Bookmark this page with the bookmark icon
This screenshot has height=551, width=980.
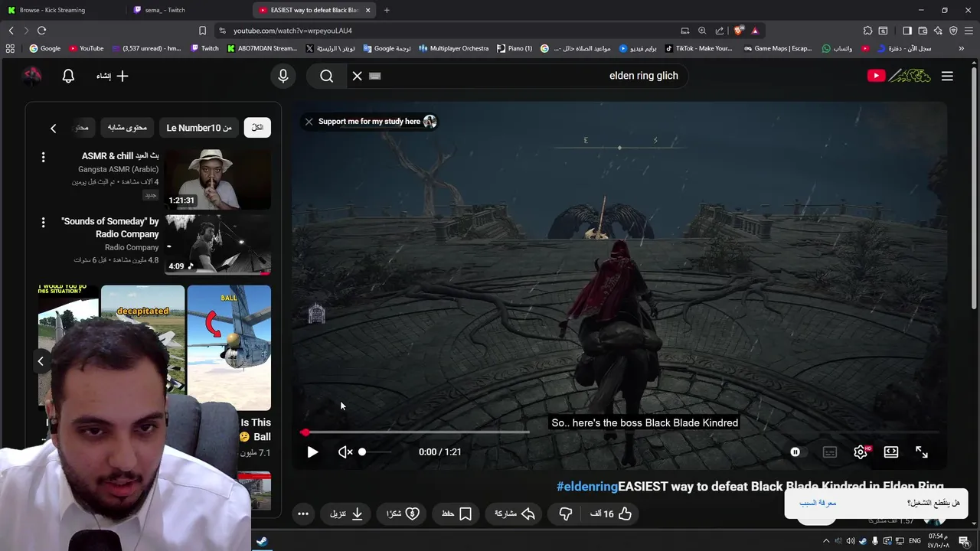(x=202, y=31)
